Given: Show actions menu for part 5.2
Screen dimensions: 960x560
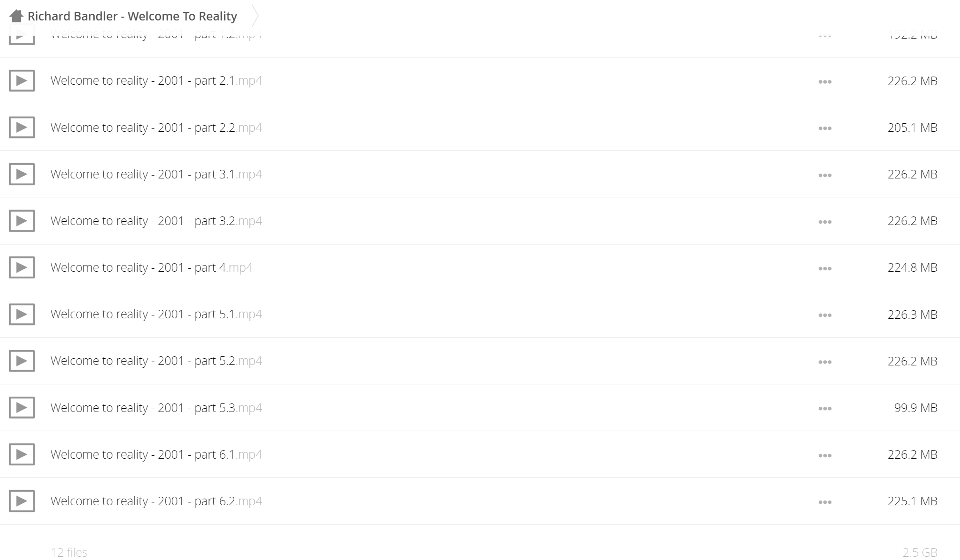Looking at the screenshot, I should 825,362.
